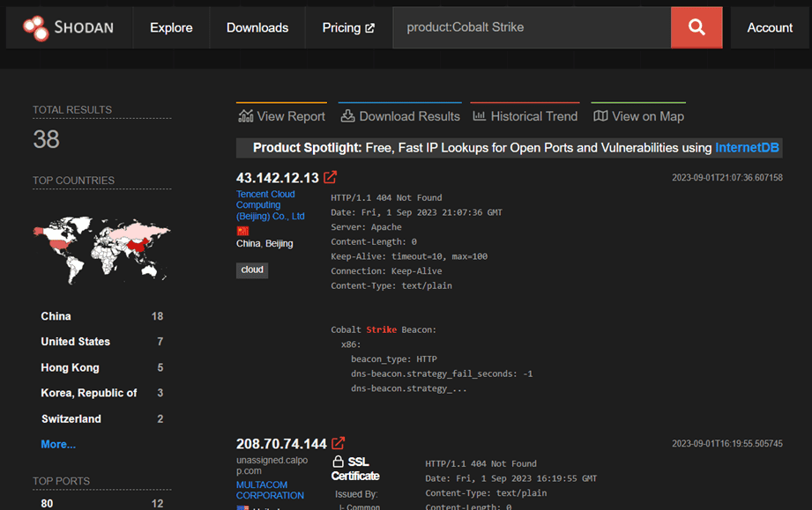Open the Downloads menu item

[x=257, y=28]
